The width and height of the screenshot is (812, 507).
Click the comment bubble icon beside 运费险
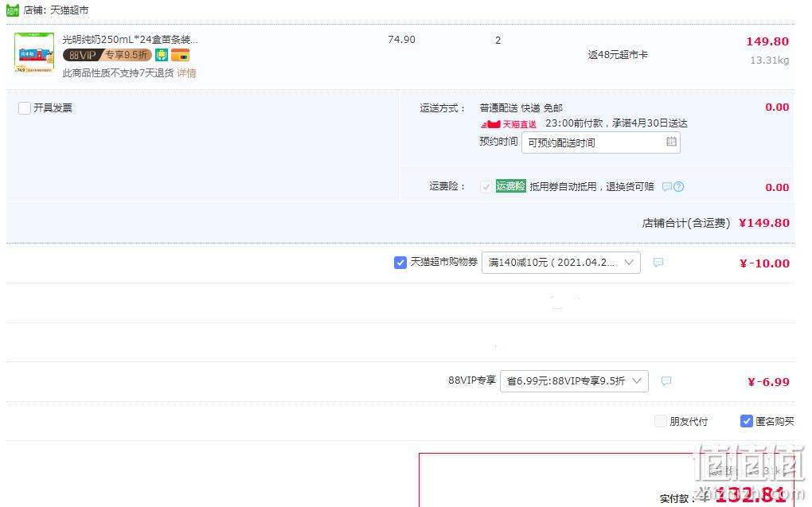[x=667, y=186]
